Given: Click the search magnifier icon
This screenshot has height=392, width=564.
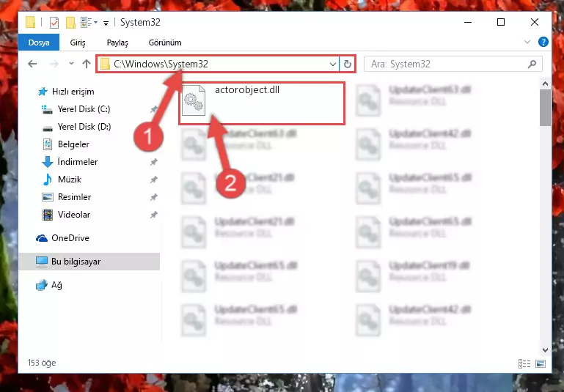Looking at the screenshot, I should 532,64.
